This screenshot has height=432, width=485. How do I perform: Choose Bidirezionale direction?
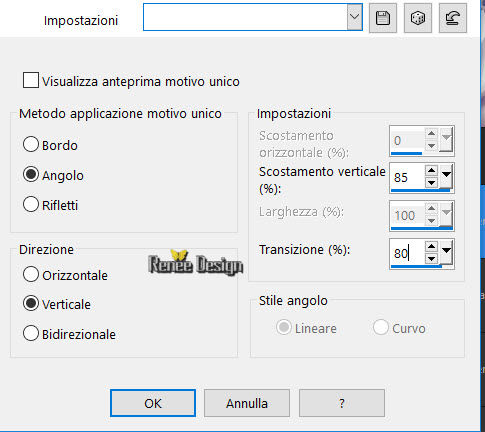pos(31,334)
